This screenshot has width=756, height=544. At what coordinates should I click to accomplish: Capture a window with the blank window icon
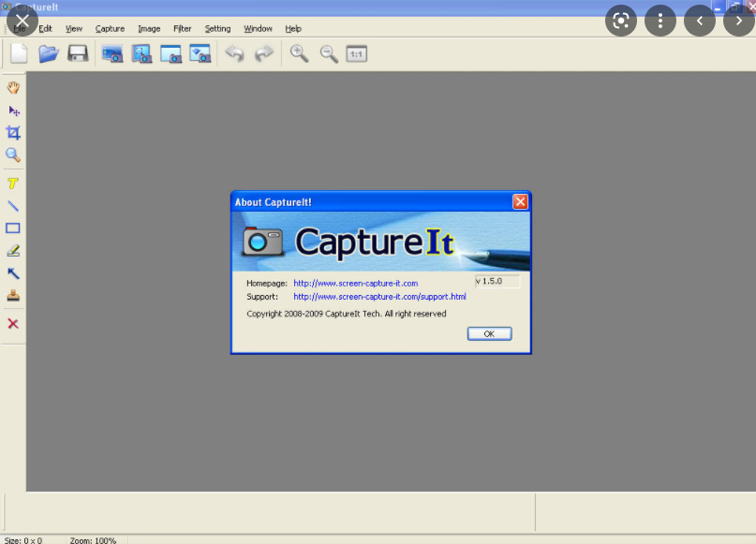(171, 53)
